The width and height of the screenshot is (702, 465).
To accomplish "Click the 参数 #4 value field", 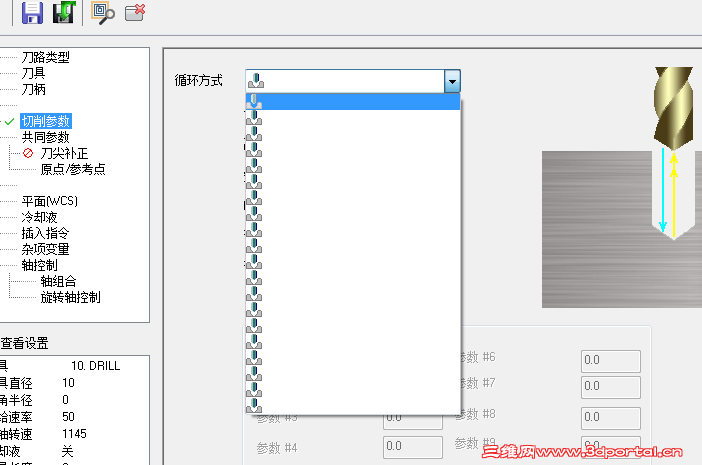I will [x=413, y=447].
